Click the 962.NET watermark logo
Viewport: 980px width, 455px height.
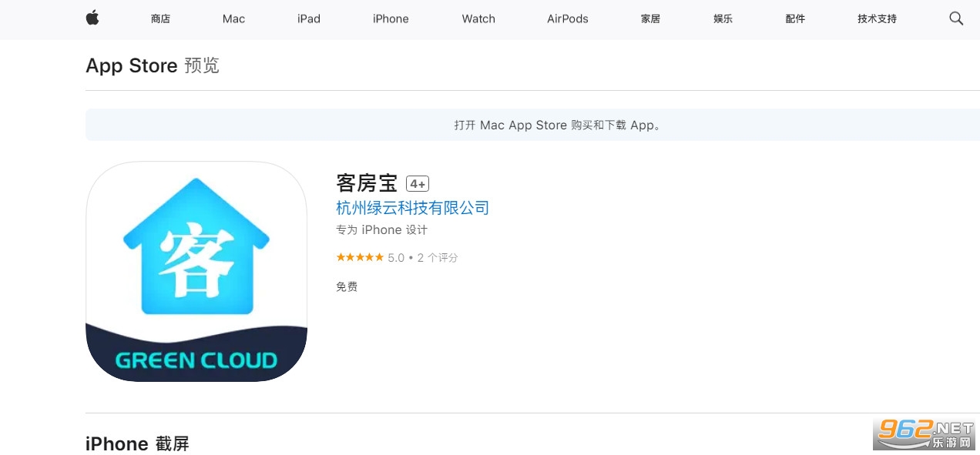924,433
